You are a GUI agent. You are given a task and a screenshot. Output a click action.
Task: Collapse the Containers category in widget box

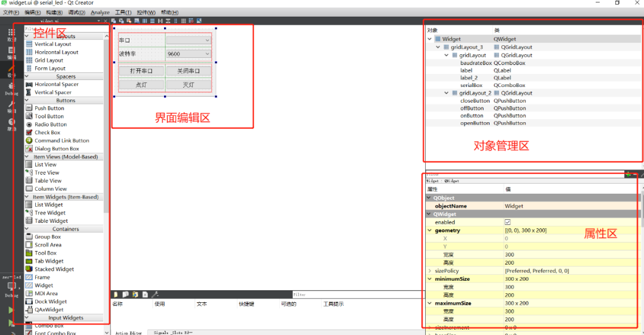pos(27,229)
